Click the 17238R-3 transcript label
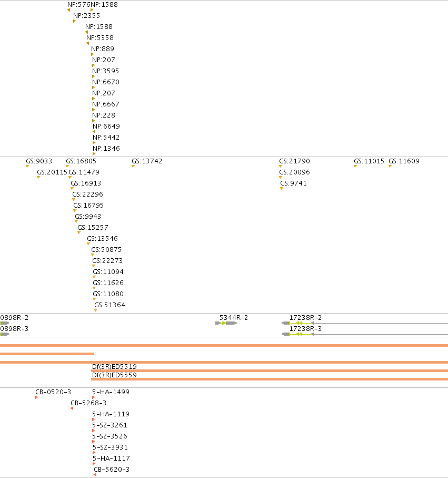 pyautogui.click(x=305, y=329)
